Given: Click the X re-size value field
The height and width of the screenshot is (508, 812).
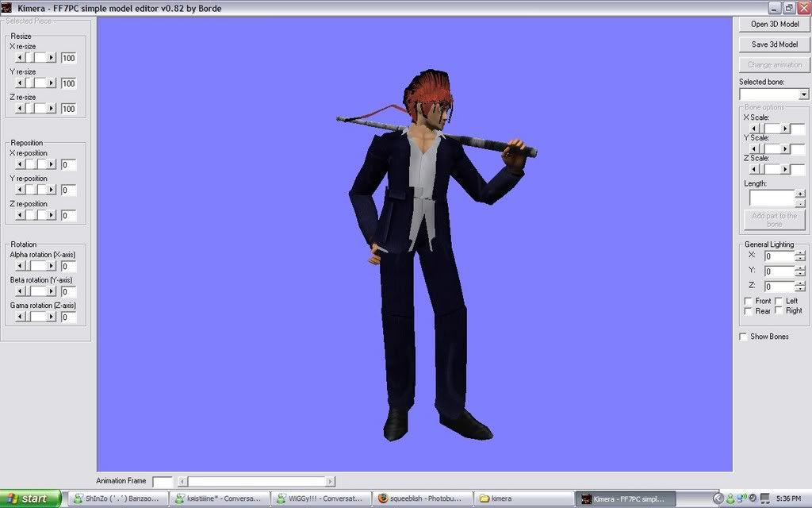Looking at the screenshot, I should [x=69, y=58].
